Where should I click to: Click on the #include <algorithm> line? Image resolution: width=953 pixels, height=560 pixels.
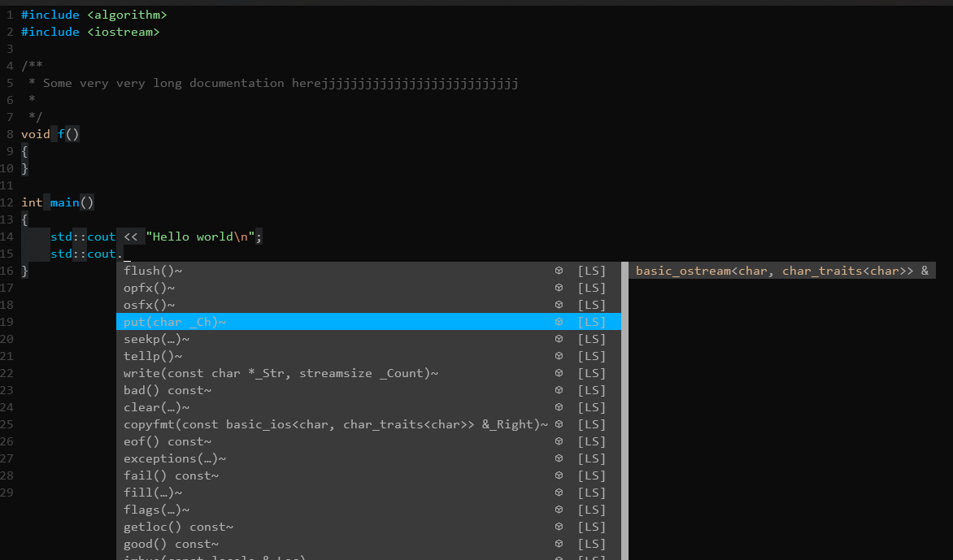pos(94,15)
